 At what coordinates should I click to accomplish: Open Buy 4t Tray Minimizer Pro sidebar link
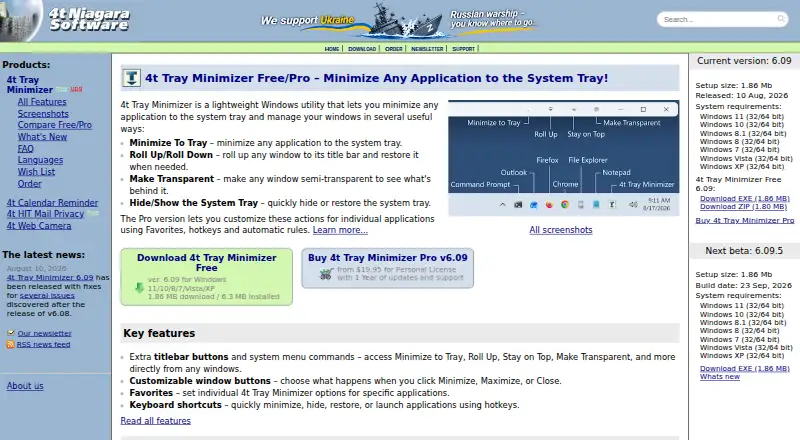click(744, 221)
